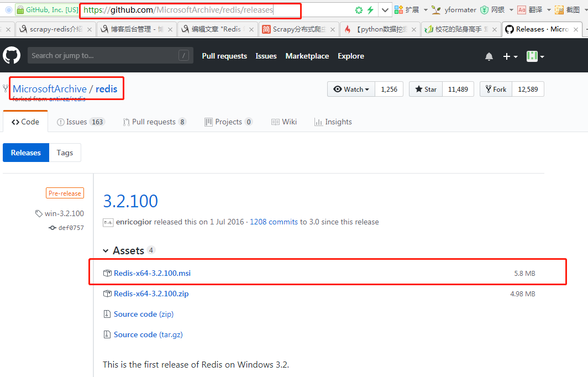The height and width of the screenshot is (377, 588).
Task: Open the Watch dropdown button
Action: pyautogui.click(x=351, y=90)
